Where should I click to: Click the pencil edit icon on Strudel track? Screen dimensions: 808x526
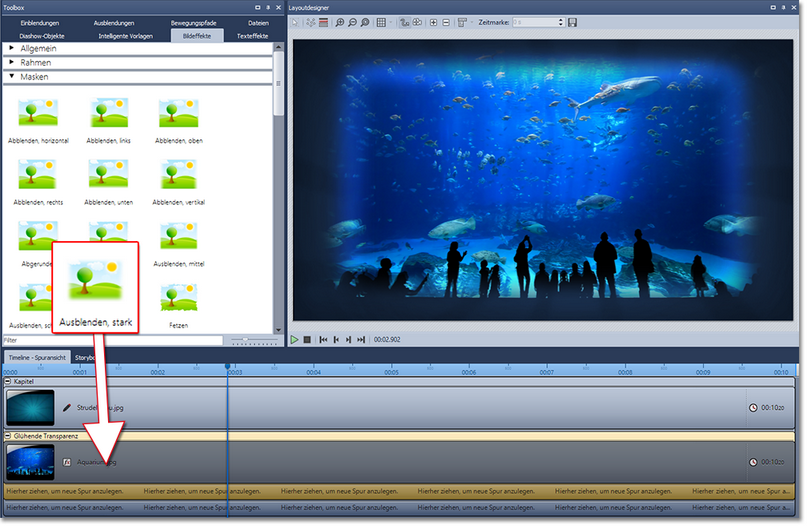coord(67,408)
